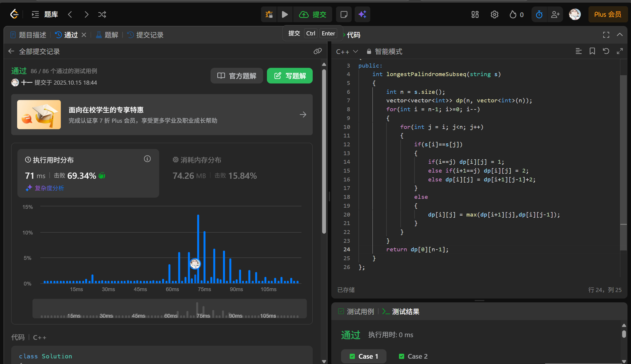Open 复杂度分析 link
This screenshot has width=631, height=364.
[x=49, y=188]
